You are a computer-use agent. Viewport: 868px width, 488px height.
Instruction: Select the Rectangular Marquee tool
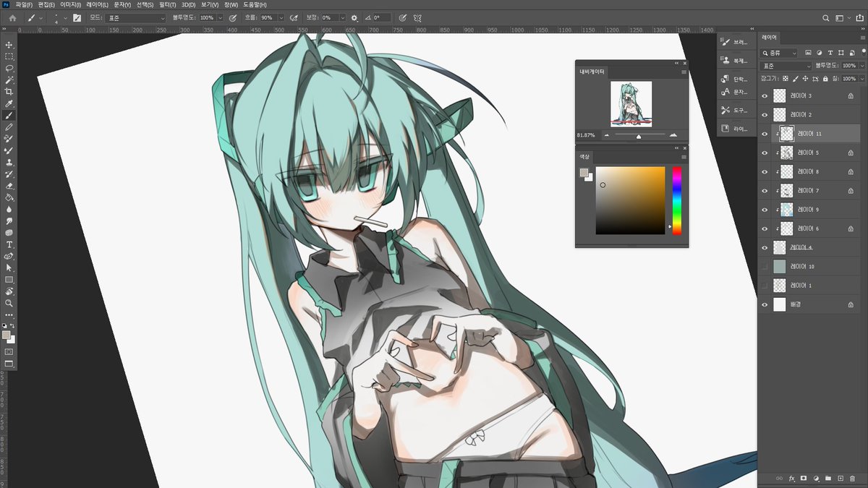pos(9,56)
